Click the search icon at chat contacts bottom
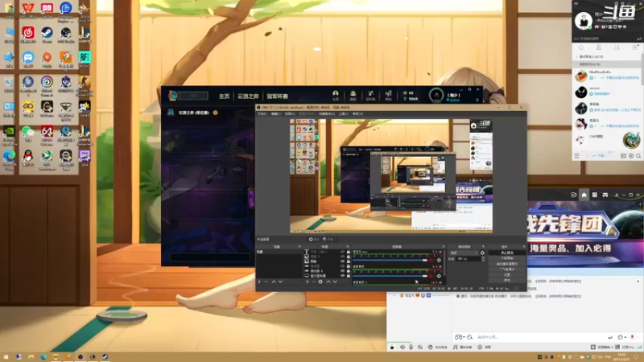644x362 pixels. click(x=638, y=156)
